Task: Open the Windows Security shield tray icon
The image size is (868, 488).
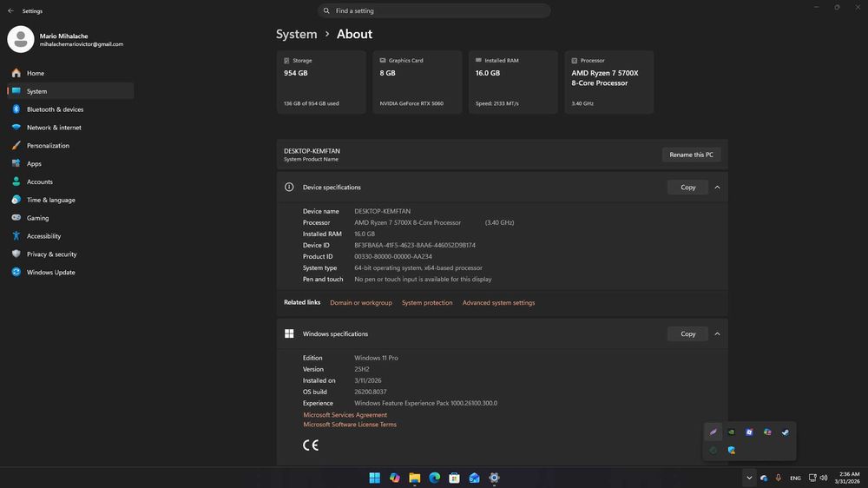Action: (731, 451)
